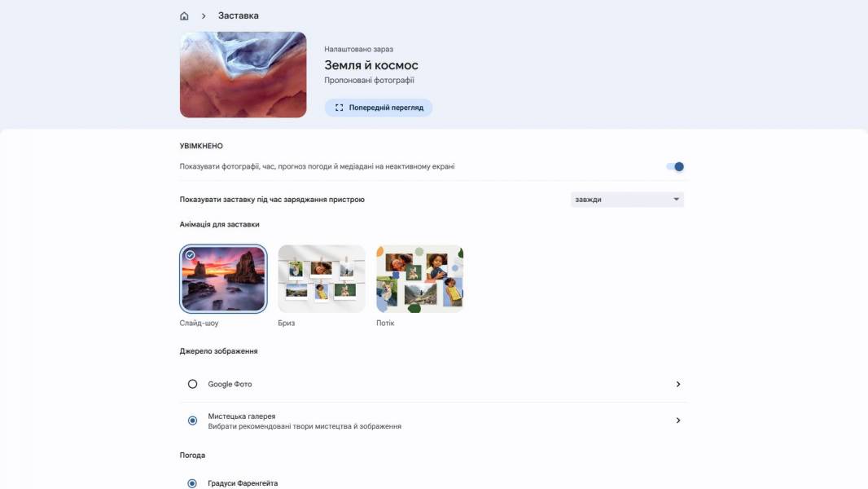Open the Попередній перегляд preview button
This screenshot has width=868, height=489.
click(x=379, y=108)
